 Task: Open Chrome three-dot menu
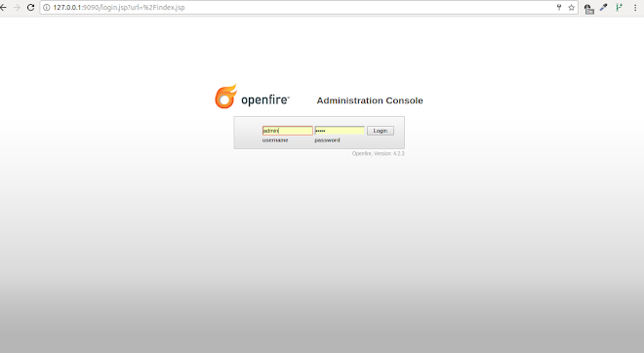pos(635,8)
